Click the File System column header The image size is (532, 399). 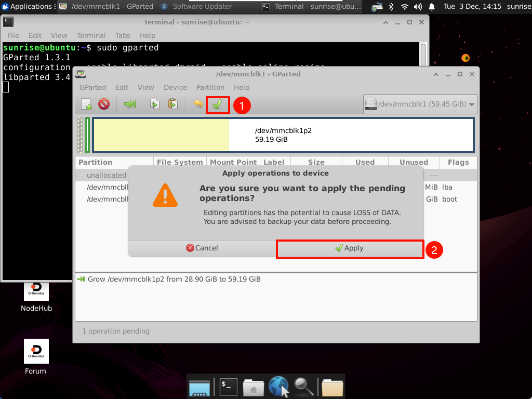point(180,162)
